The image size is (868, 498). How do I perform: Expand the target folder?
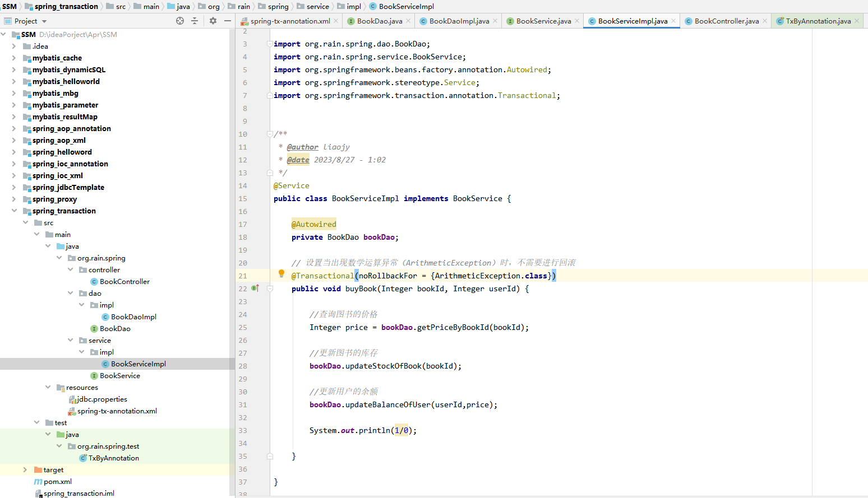25,469
